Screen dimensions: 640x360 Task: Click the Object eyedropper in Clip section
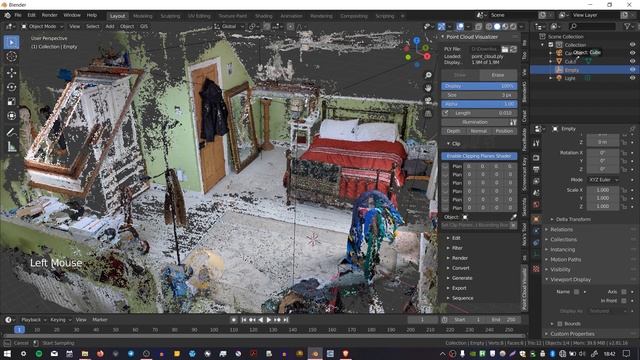point(513,217)
